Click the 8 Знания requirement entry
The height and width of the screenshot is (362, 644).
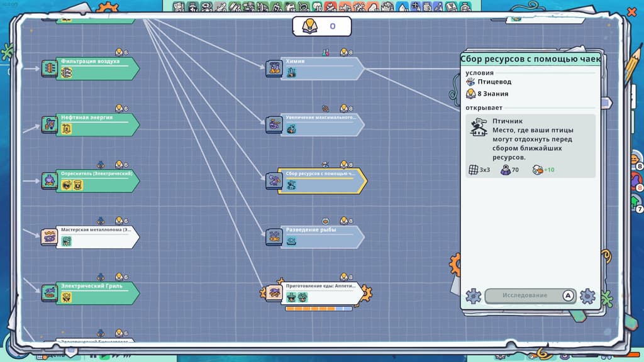pyautogui.click(x=487, y=94)
